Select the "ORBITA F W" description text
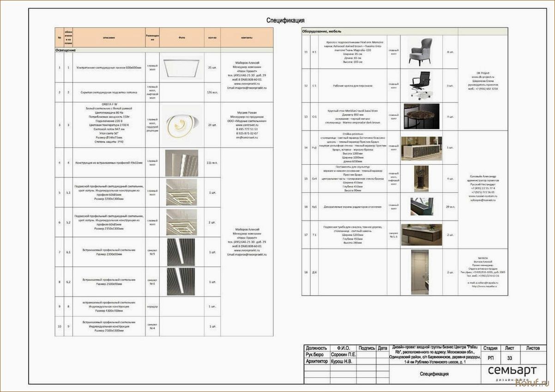The width and height of the screenshot is (555, 392). pos(109,104)
